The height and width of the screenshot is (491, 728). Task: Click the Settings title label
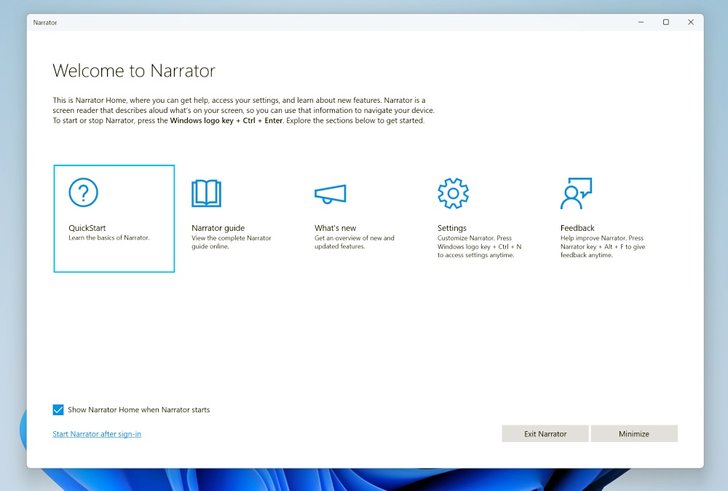(x=452, y=228)
